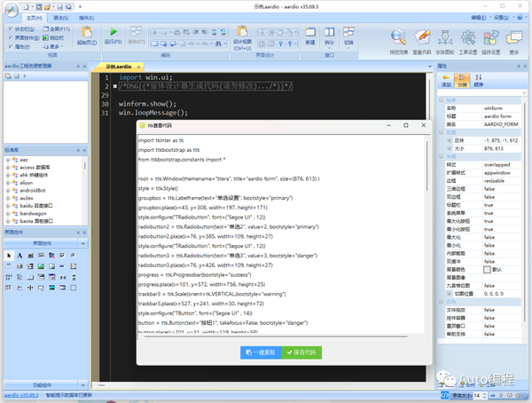Viewport: 532px width, 403px height.
Task: Switch to the 示例.aardio editor tab
Action: 119,67
